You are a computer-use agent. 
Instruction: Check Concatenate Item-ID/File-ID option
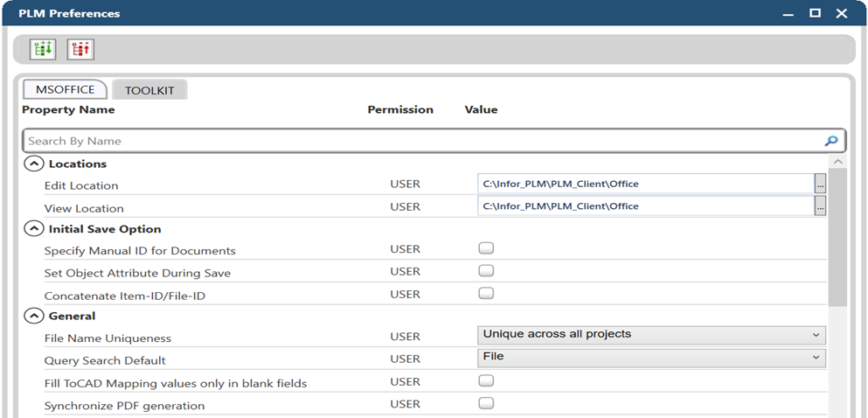pyautogui.click(x=486, y=294)
